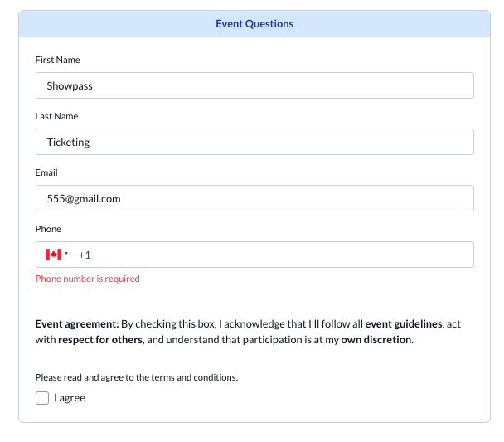
Task: Click the bold "own discretion" phrase
Action: click(376, 340)
